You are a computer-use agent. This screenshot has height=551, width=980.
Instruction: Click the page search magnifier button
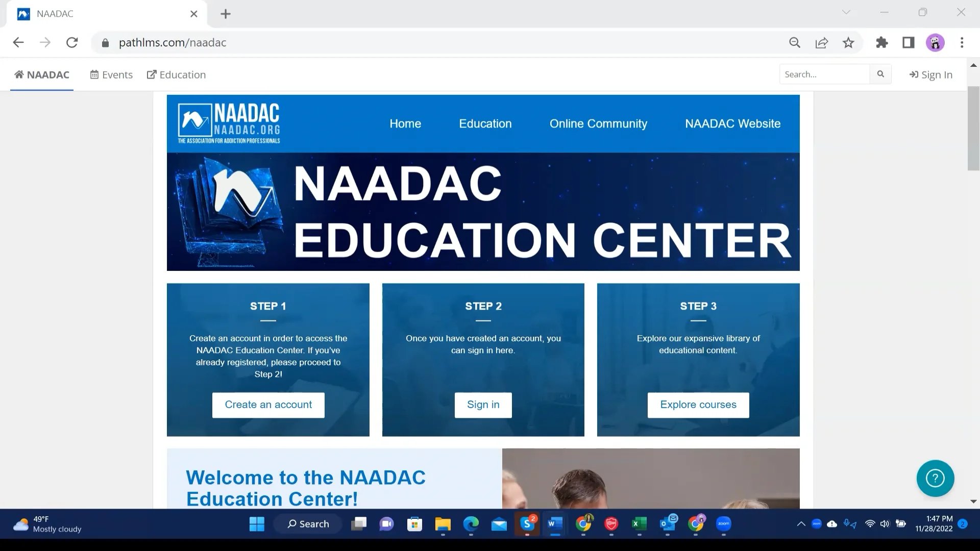[880, 74]
